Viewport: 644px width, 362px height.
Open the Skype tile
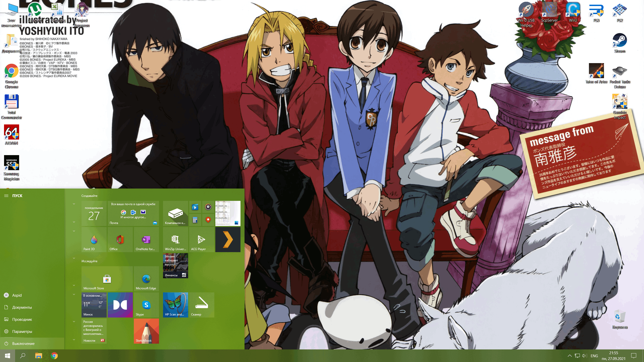coord(146,305)
